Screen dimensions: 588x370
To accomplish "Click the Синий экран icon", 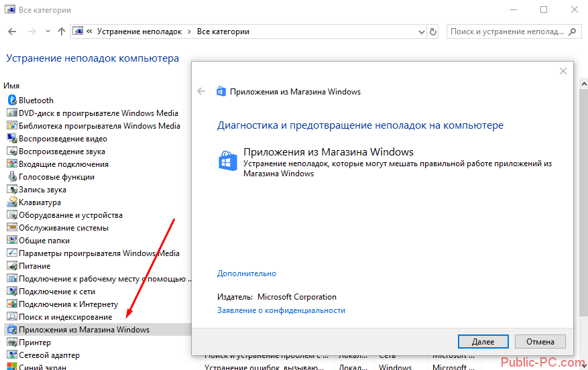I will tap(12, 366).
